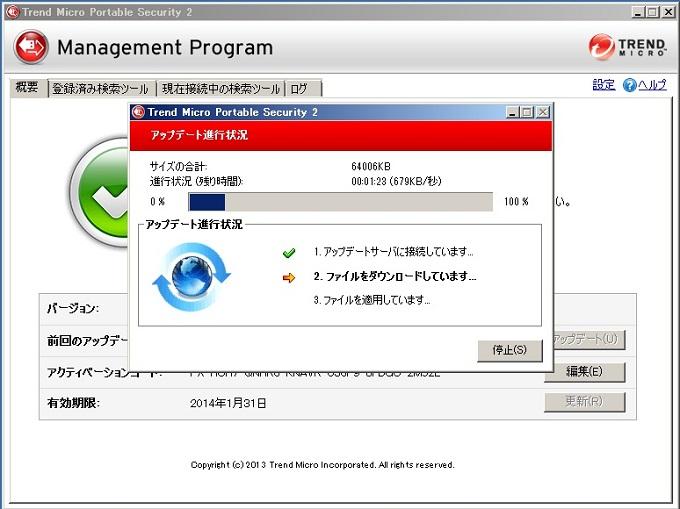Close the update progress dialog

[x=543, y=113]
